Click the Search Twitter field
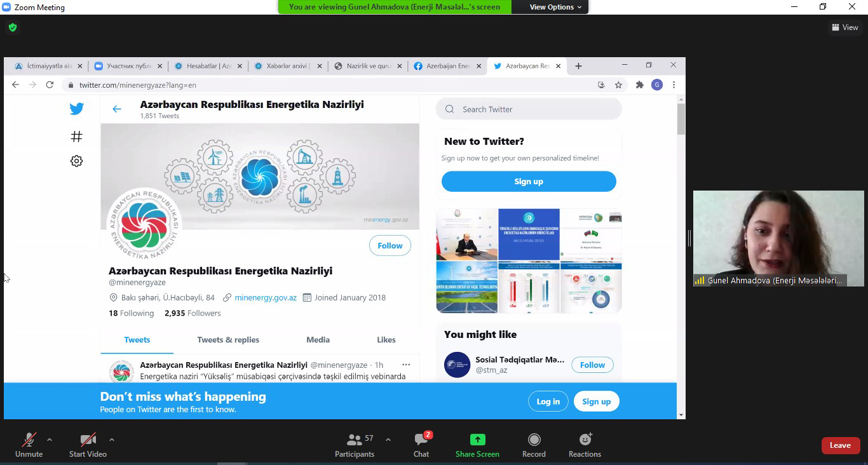The height and width of the screenshot is (465, 868). tap(534, 109)
